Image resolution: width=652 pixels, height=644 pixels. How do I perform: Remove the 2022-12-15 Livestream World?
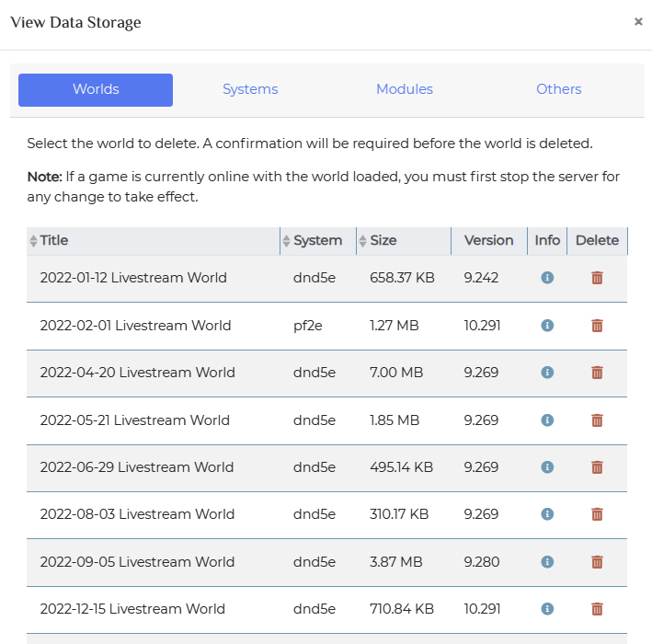[597, 609]
